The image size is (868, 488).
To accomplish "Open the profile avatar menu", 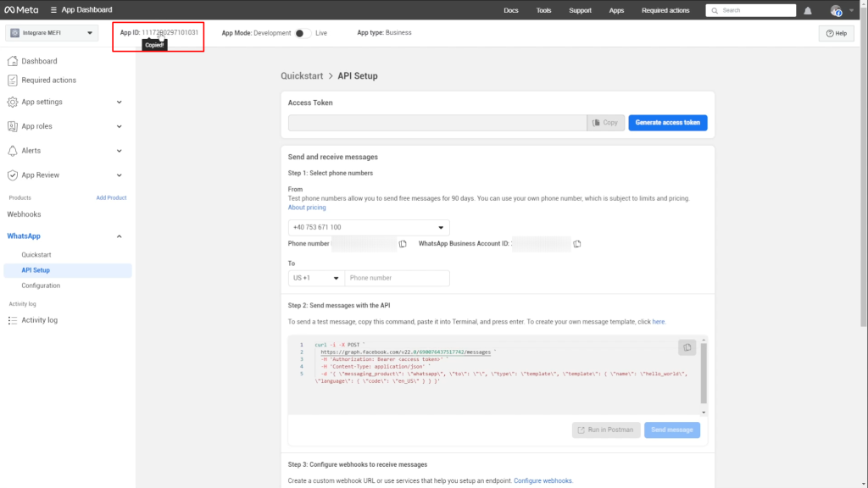I will pos(836,10).
